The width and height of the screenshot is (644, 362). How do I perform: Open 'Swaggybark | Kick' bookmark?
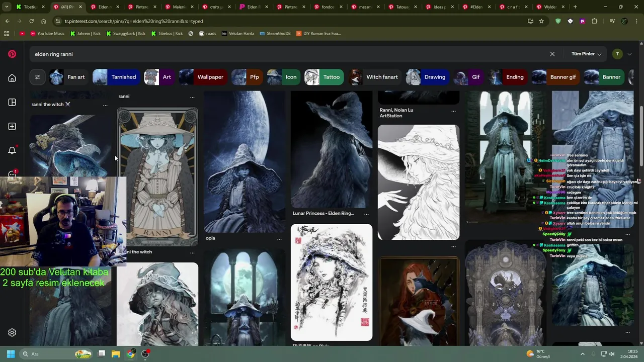(126, 33)
